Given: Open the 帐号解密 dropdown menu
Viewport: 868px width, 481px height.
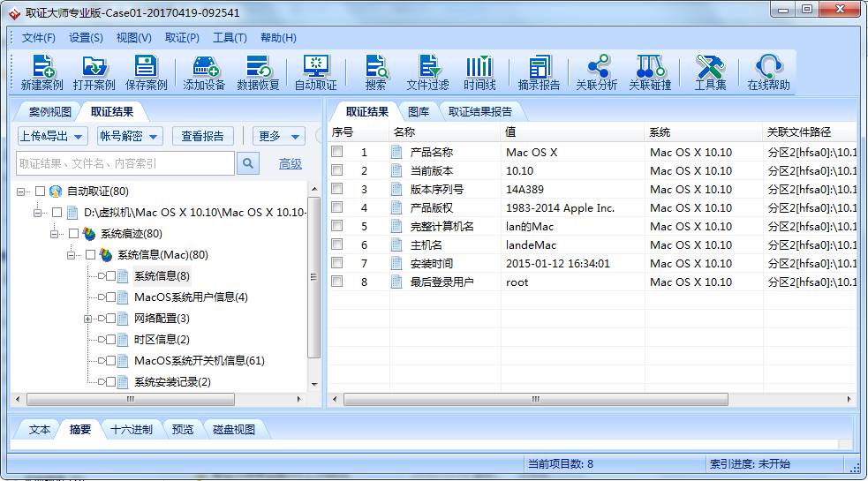Looking at the screenshot, I should click(129, 136).
